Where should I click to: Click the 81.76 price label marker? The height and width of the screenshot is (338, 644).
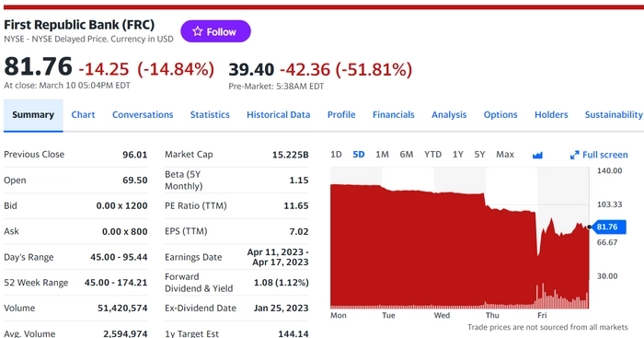610,227
